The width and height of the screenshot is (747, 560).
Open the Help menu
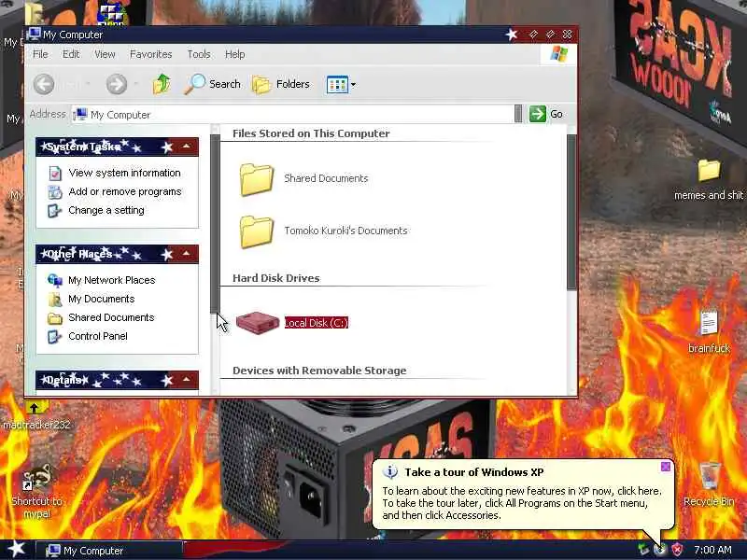coord(235,54)
